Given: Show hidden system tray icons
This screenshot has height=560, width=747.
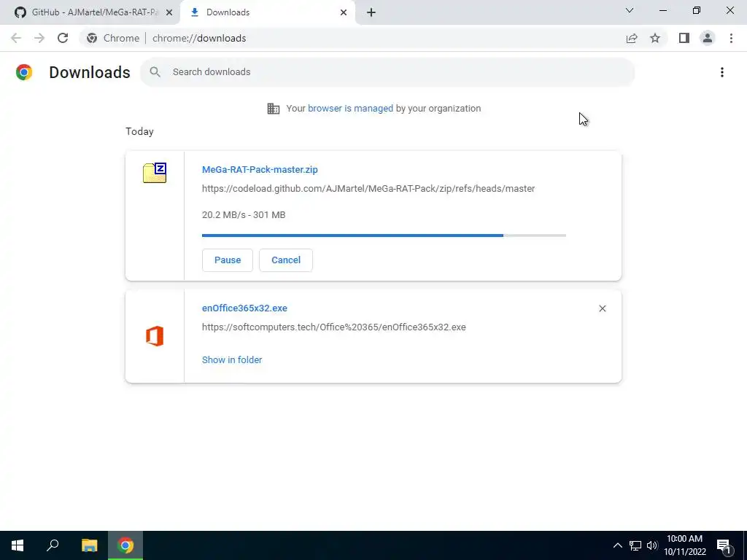Looking at the screenshot, I should [617, 545].
